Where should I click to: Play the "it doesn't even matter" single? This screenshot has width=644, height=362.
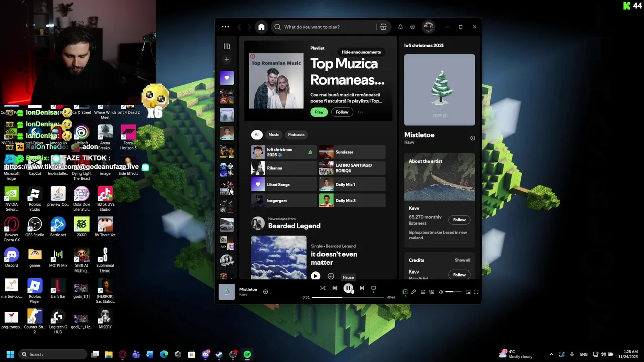tap(315, 276)
